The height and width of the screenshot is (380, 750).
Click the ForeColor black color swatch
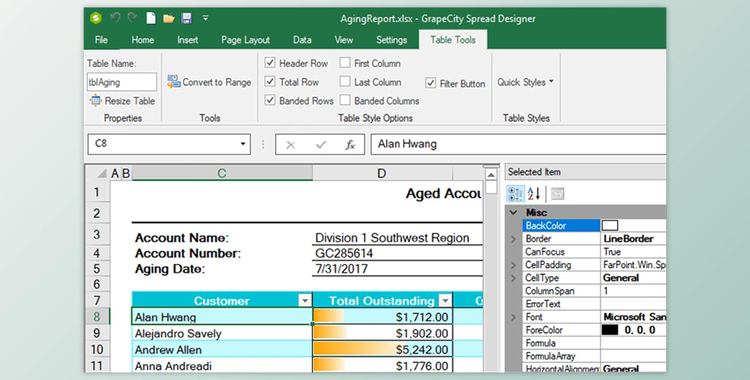(610, 330)
